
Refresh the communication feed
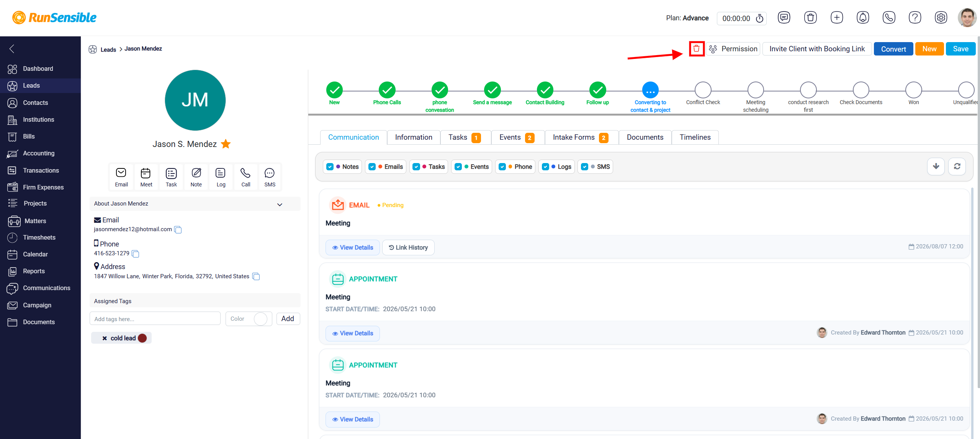click(957, 166)
